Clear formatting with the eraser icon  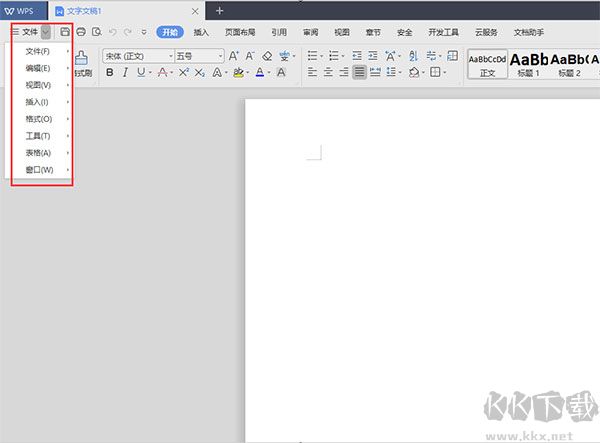[x=266, y=56]
